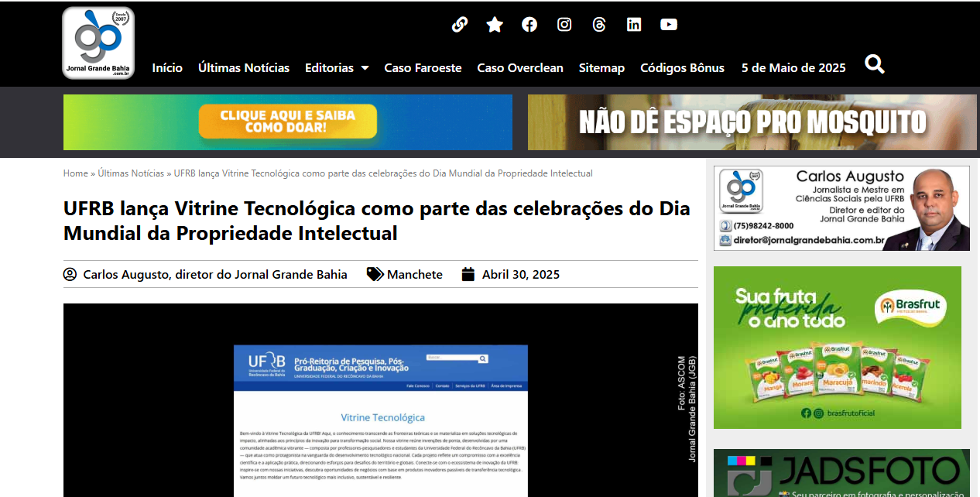Click the chain link icon in the header

click(x=460, y=25)
